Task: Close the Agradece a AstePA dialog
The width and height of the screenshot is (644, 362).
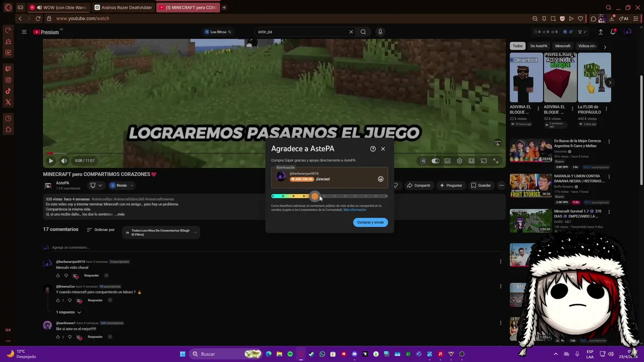Action: point(383,149)
